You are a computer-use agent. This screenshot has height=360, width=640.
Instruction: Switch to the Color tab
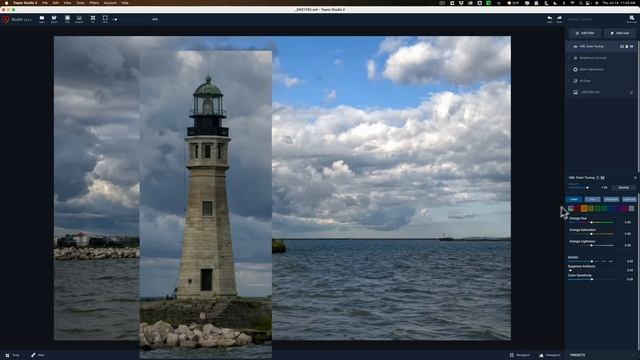pos(574,199)
